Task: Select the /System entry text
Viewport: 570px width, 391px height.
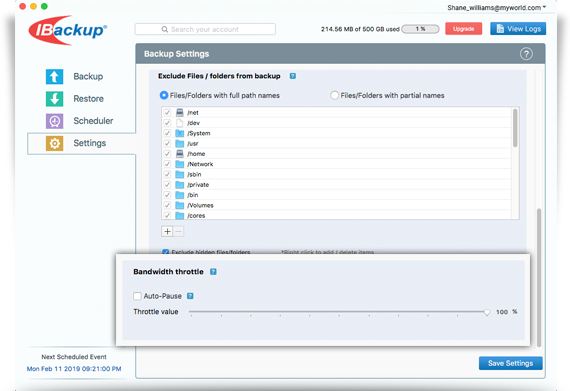Action: (199, 133)
